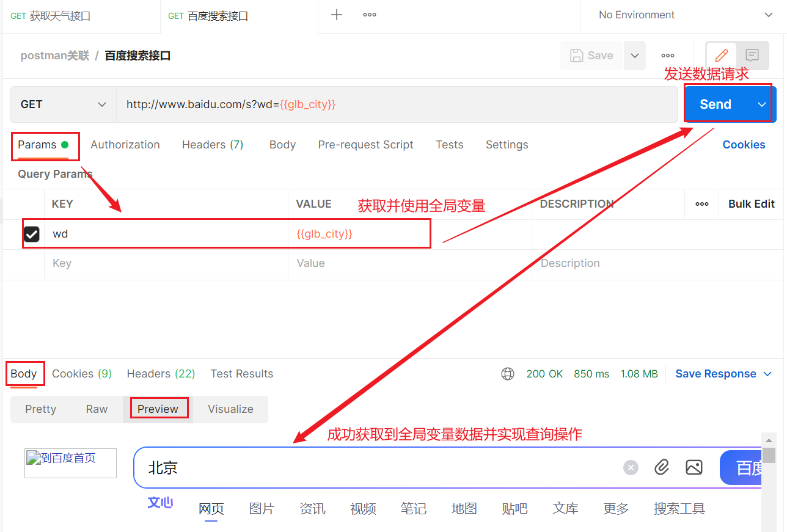Viewport: 787px width, 532px height.
Task: Click the paperclip attachment icon
Action: (x=662, y=468)
